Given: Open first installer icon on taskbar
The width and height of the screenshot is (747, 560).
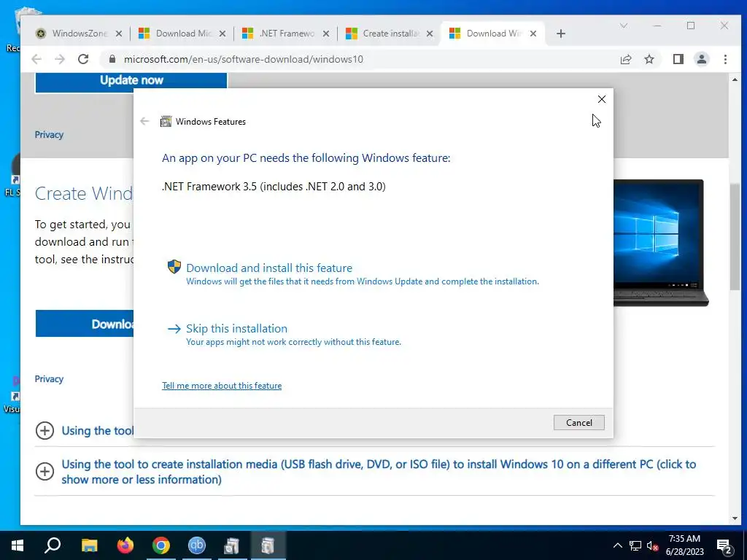Looking at the screenshot, I should click(232, 545).
